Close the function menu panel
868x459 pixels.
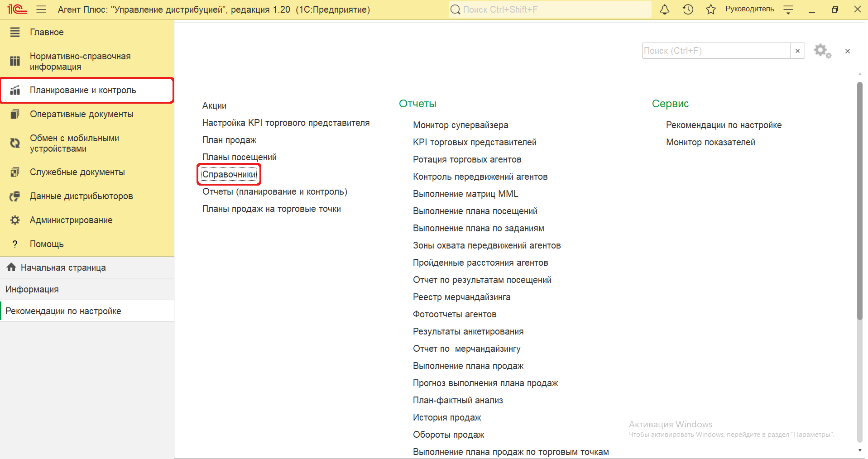tap(847, 51)
